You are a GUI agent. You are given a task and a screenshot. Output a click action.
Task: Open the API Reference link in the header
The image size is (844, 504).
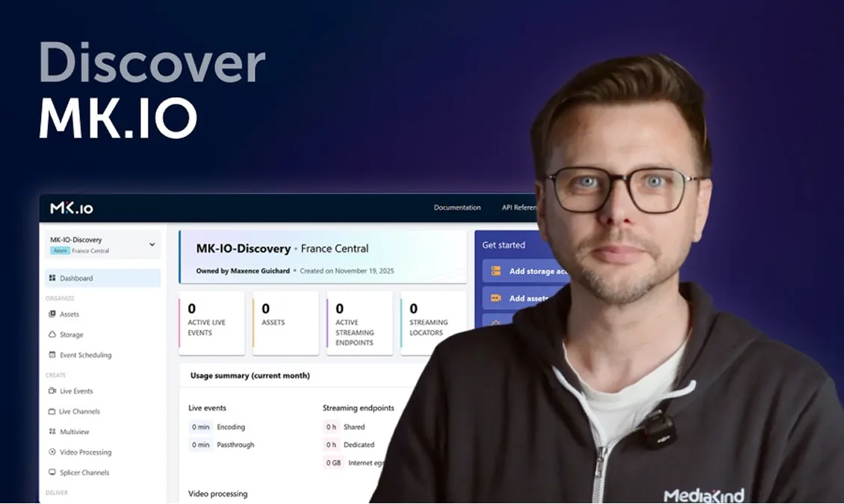[x=520, y=208]
